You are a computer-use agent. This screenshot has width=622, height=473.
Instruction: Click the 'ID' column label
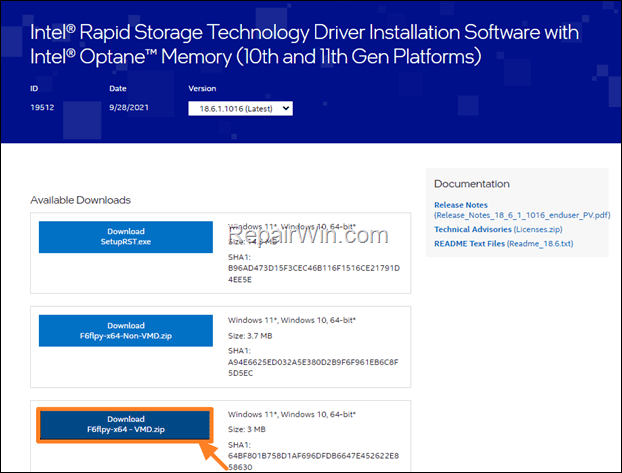pyautogui.click(x=34, y=88)
